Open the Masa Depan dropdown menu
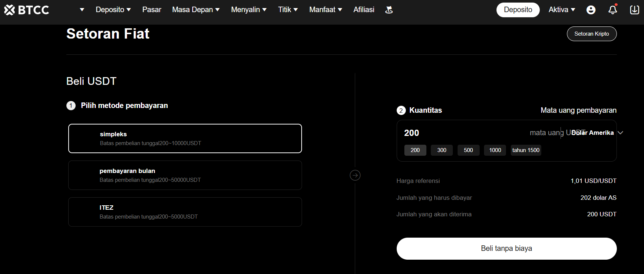 coord(196,10)
